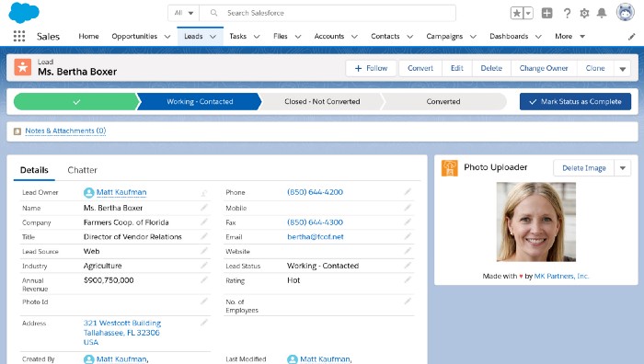Select the Details tab
The width and height of the screenshot is (644, 364).
[x=34, y=170]
